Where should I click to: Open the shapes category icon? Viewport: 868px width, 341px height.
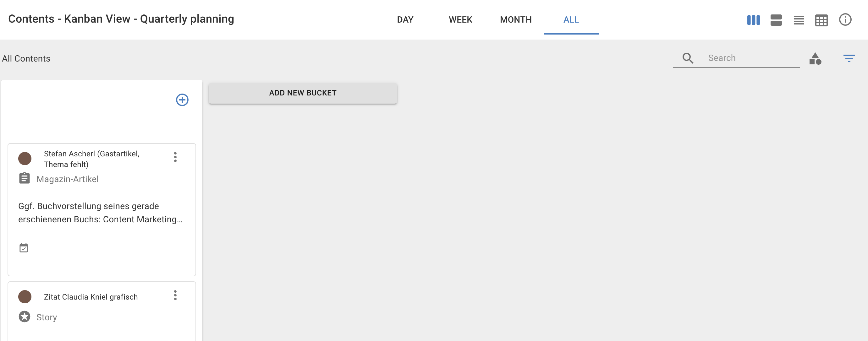click(x=815, y=59)
